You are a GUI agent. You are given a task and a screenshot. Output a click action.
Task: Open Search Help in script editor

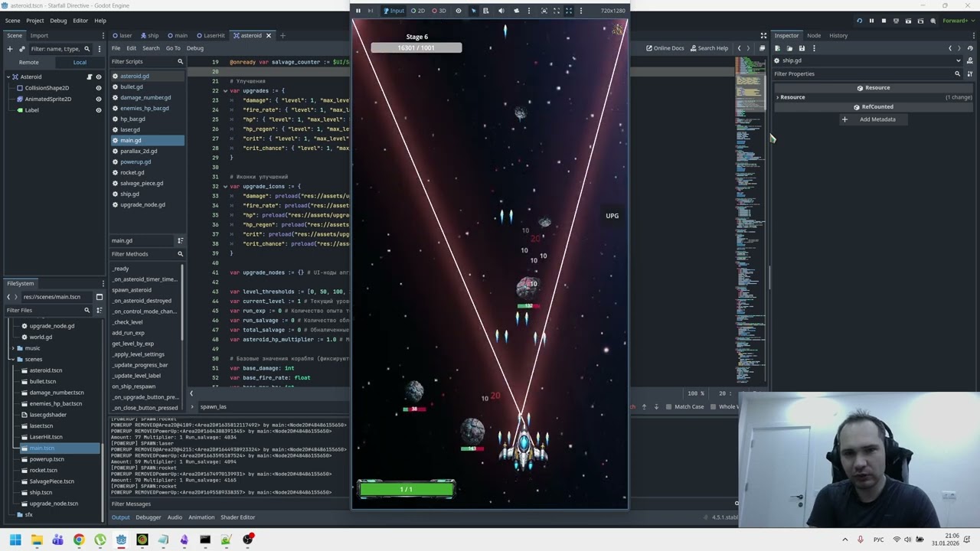point(708,48)
